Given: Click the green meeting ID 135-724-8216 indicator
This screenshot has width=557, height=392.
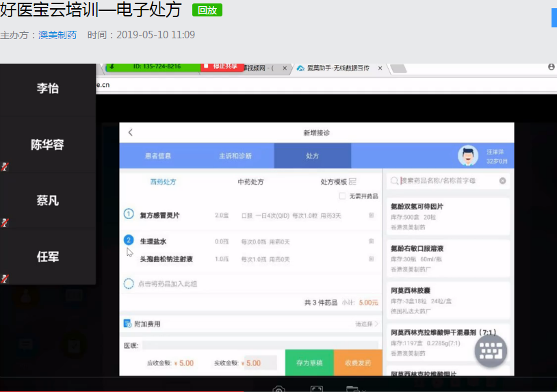Looking at the screenshot, I should 153,67.
